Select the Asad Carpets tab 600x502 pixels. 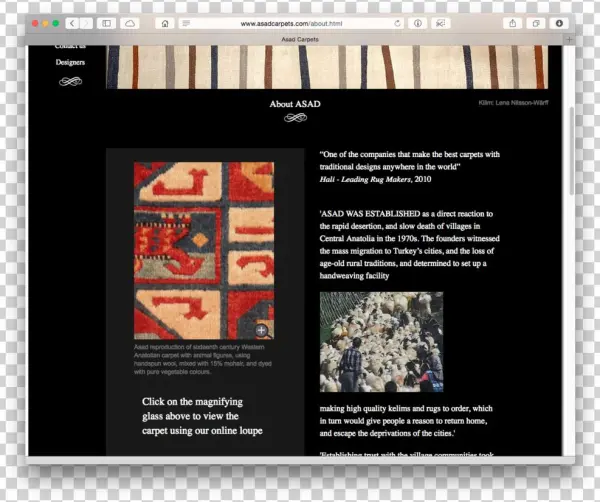pyautogui.click(x=300, y=39)
